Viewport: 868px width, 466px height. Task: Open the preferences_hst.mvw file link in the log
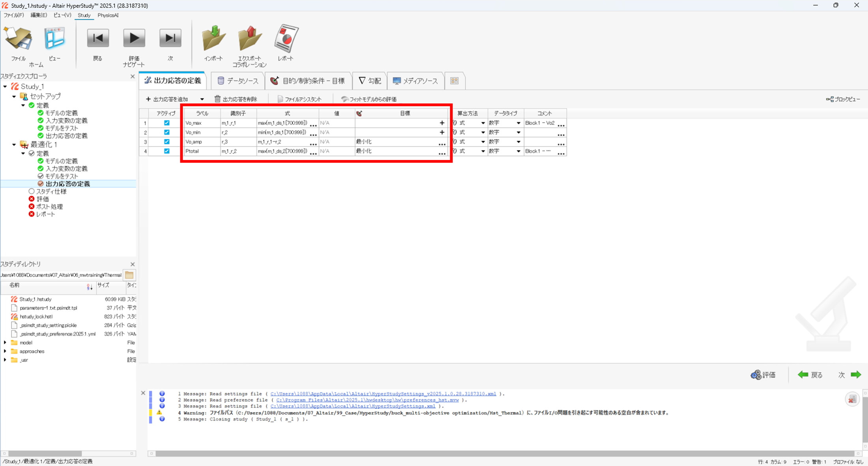(367, 400)
